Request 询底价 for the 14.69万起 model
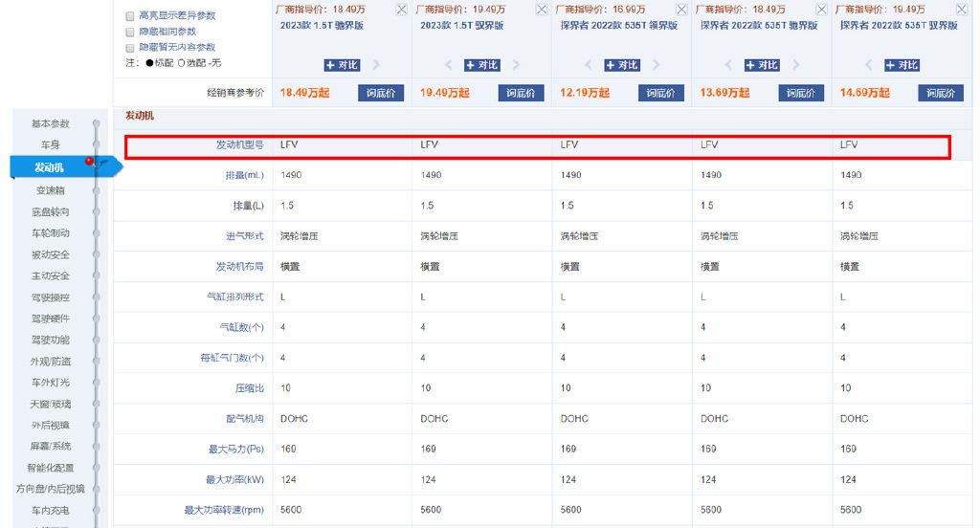Image resolution: width=980 pixels, height=528 pixels. pyautogui.click(x=941, y=93)
